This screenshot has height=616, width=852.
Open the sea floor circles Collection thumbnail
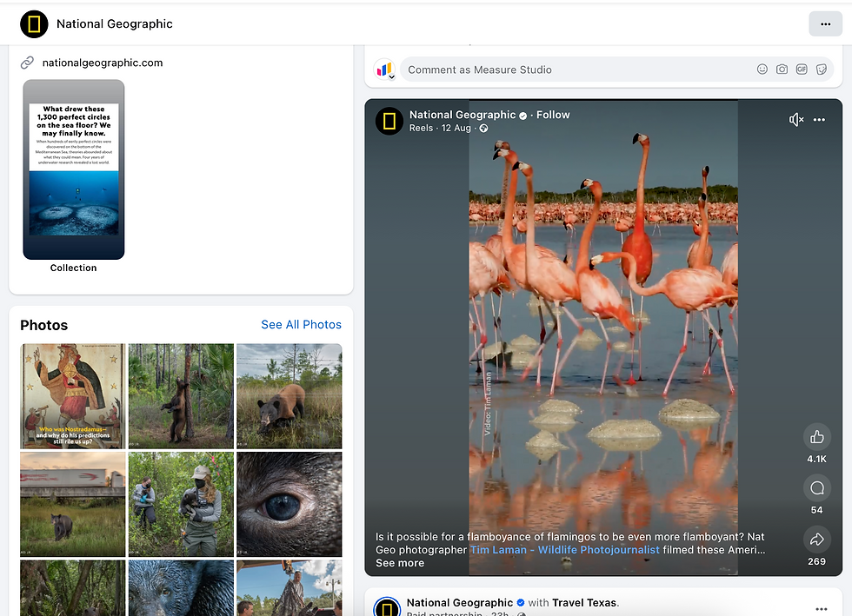point(73,169)
